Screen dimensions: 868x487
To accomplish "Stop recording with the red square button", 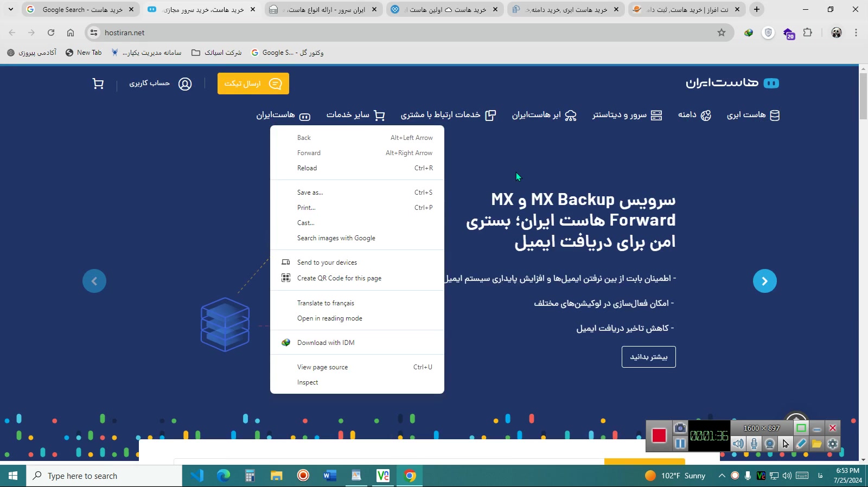I will coord(659,435).
